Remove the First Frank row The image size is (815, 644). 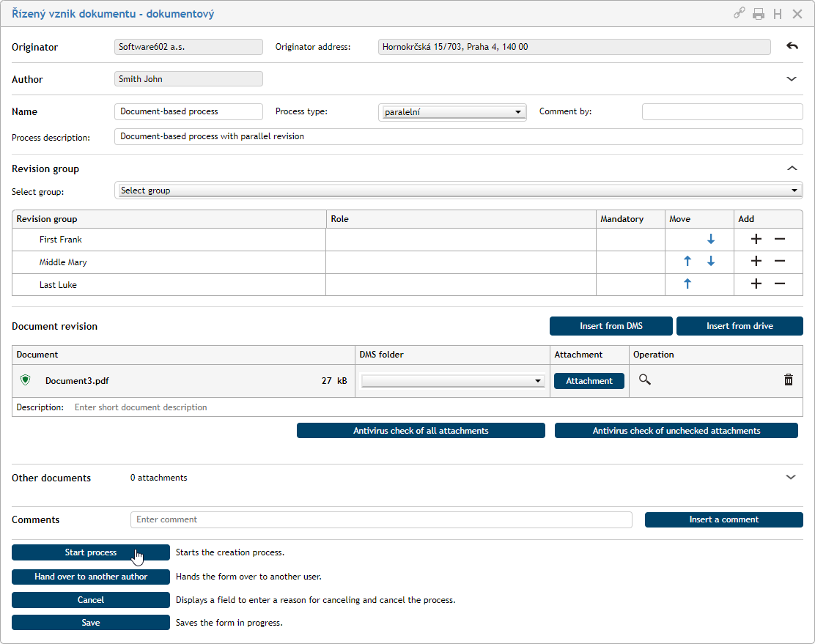click(780, 240)
